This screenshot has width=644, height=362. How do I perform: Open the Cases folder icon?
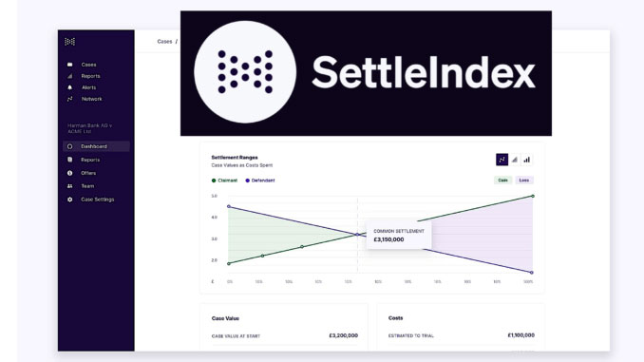(70, 65)
